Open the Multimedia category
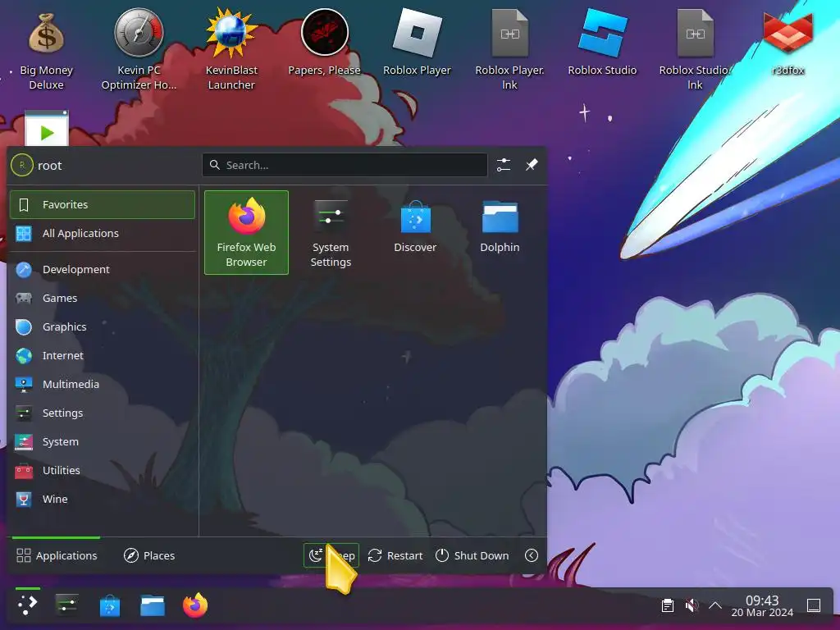Viewport: 840px width, 630px height. pos(103,384)
